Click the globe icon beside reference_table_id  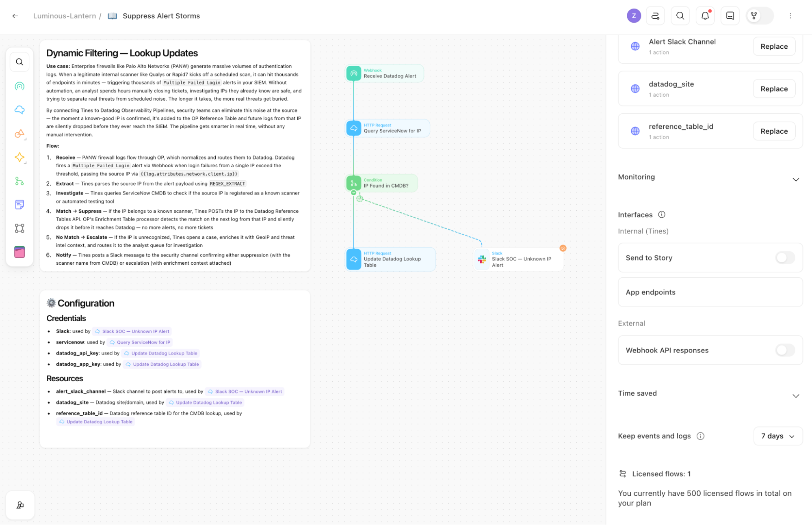click(635, 131)
